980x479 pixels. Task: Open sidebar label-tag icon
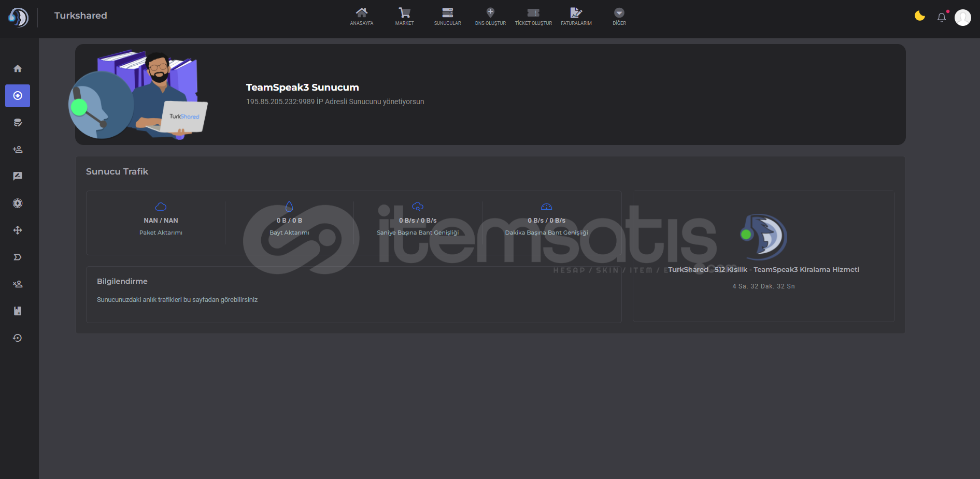[x=18, y=257]
